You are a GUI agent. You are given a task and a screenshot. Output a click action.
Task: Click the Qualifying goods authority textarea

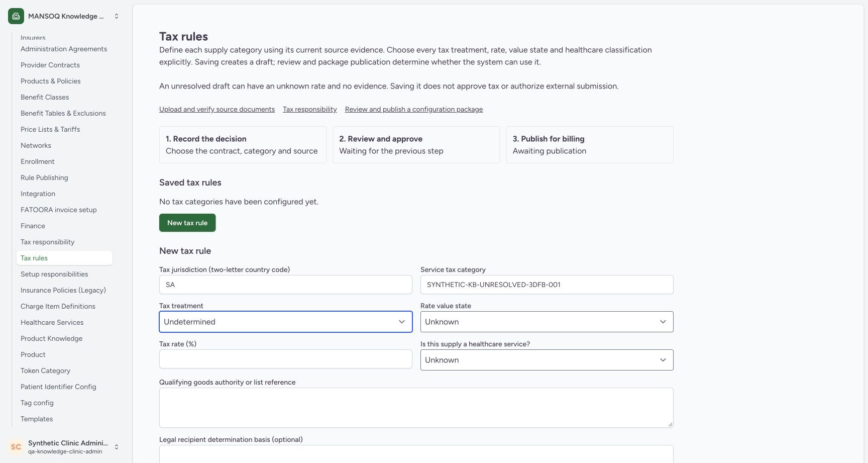(x=416, y=408)
